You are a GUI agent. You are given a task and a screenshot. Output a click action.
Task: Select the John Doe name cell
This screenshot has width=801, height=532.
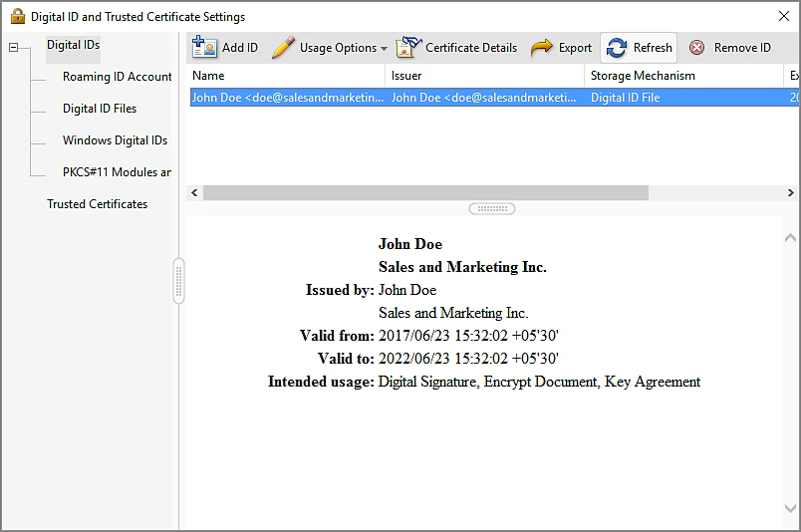[x=288, y=97]
